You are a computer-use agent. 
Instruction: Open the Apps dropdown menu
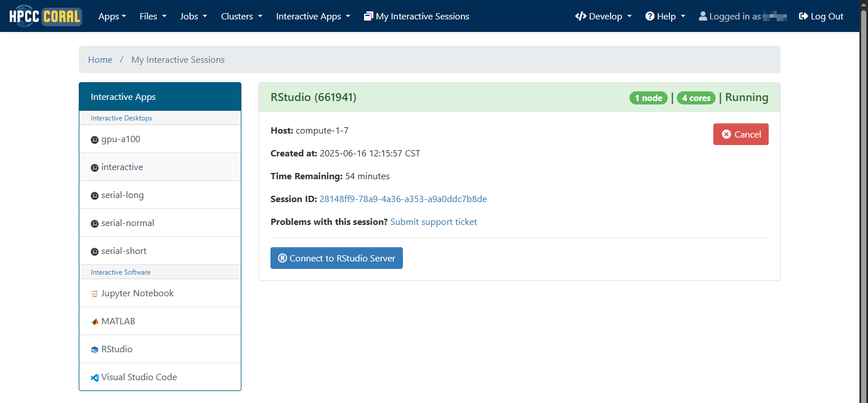[112, 17]
